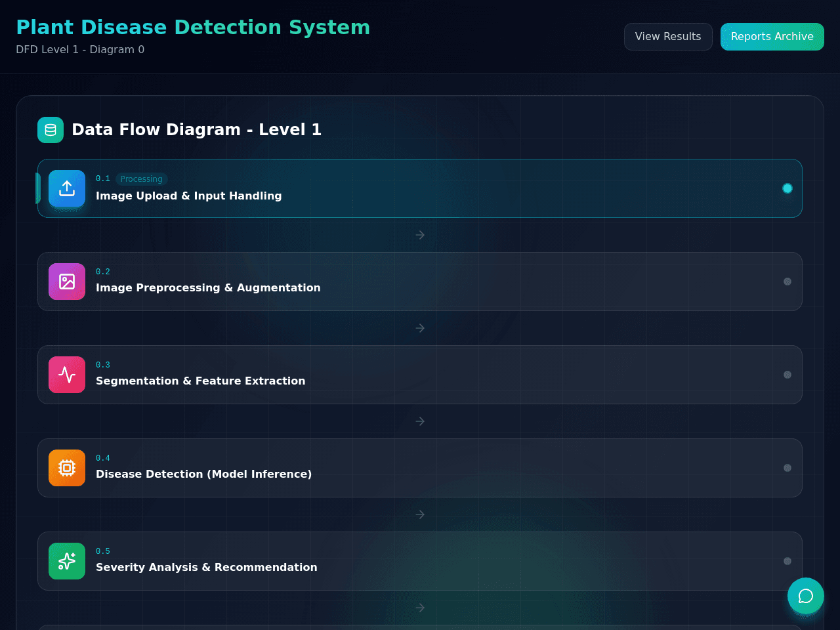840x630 pixels.
Task: Click the status dot on Severity Analysis row
Action: 787,561
